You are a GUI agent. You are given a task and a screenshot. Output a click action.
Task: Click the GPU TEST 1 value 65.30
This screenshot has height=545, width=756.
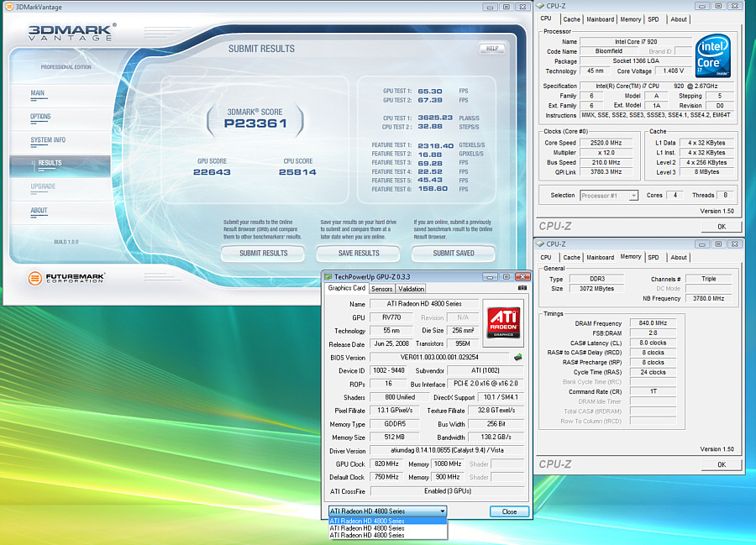click(429, 91)
